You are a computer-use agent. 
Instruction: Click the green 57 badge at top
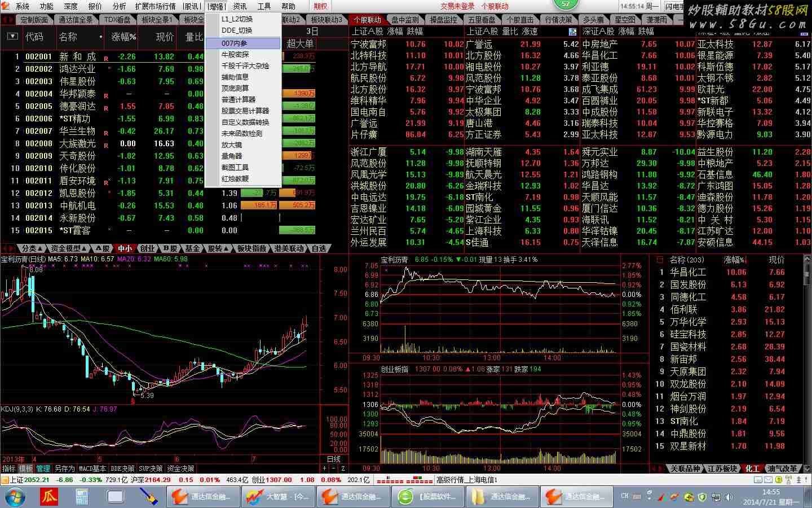[x=566, y=4]
